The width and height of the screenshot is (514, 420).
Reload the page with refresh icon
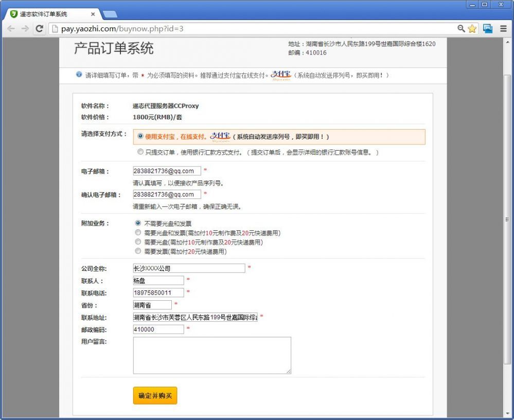[x=39, y=28]
